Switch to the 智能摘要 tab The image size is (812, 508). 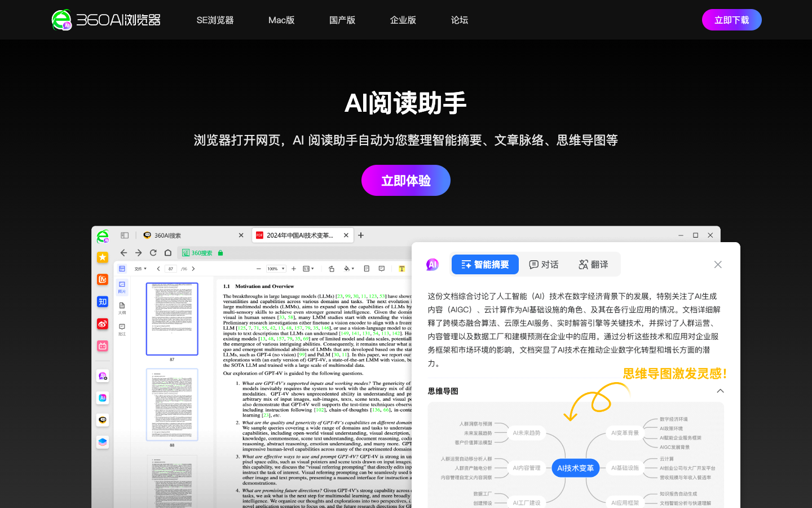point(485,264)
